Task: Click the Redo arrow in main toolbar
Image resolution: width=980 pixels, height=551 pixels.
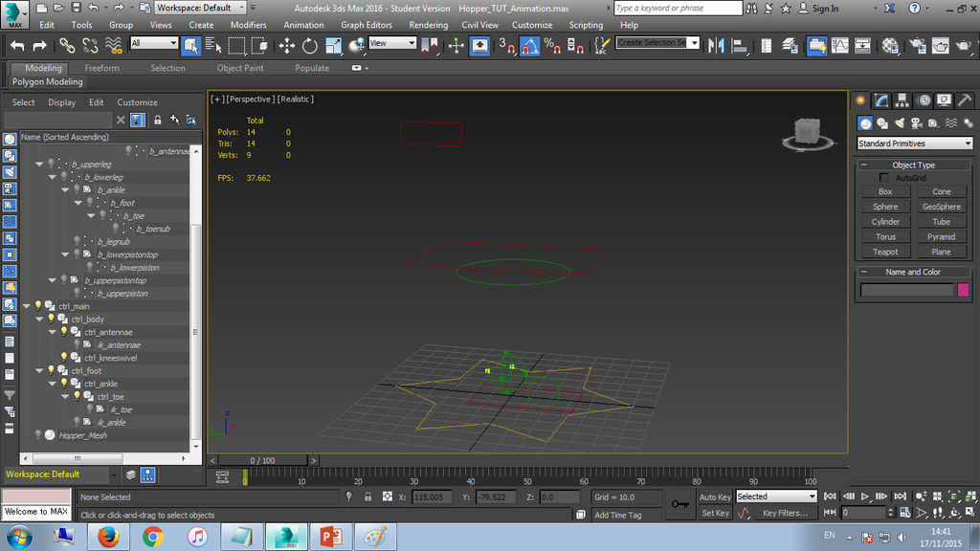Action: tap(39, 46)
